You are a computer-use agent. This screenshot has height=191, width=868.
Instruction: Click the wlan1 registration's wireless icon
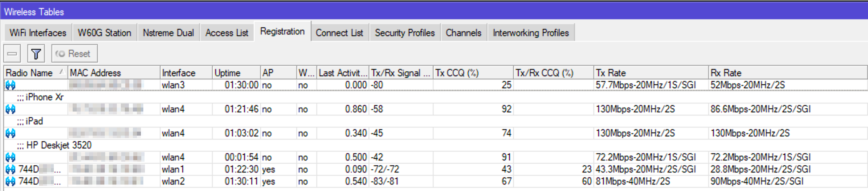[10, 169]
